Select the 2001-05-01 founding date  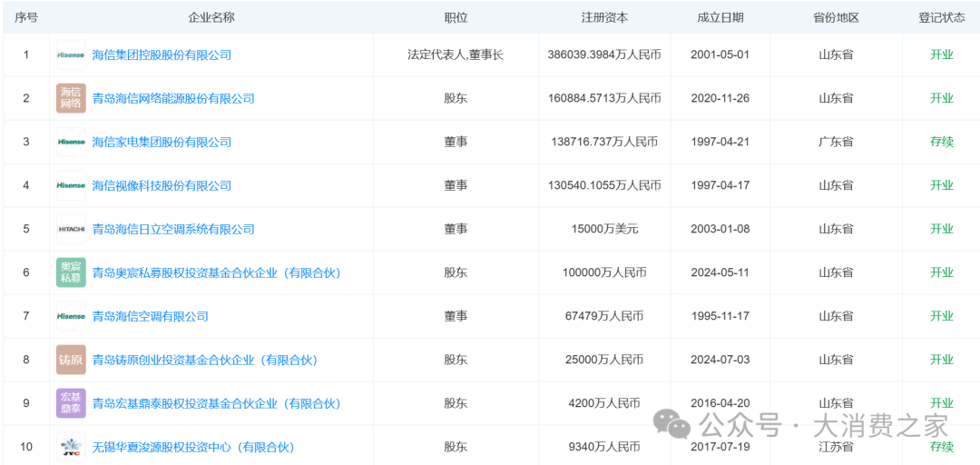coord(720,55)
